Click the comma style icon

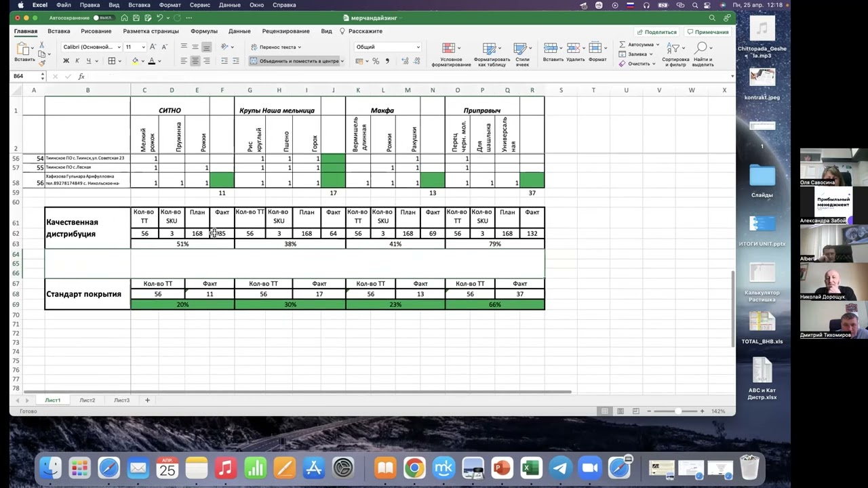pos(387,61)
